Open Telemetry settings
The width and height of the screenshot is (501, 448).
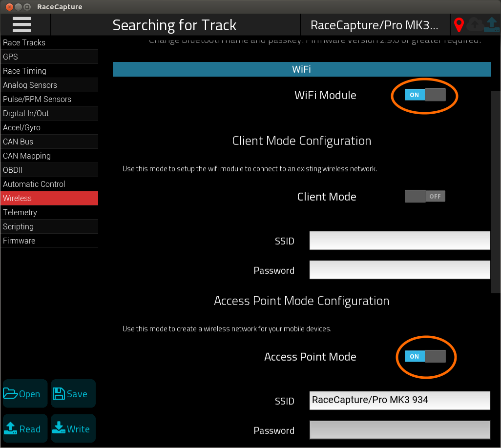click(49, 212)
